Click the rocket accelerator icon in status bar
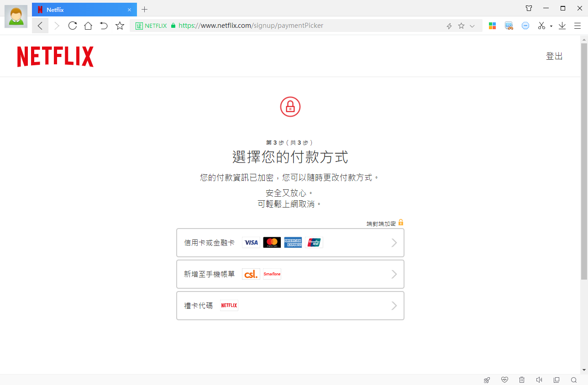588x385 pixels. tap(487, 380)
